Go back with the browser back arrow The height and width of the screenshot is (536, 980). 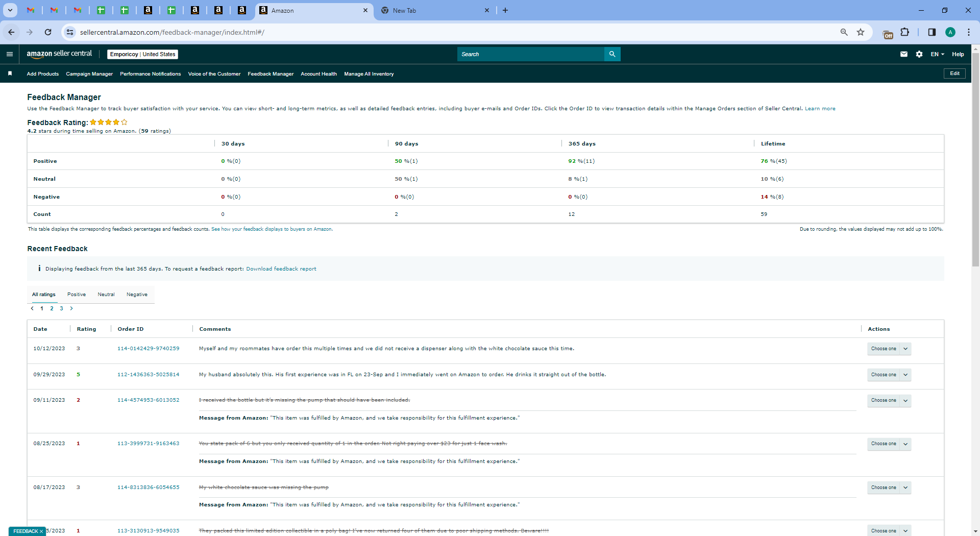click(11, 32)
